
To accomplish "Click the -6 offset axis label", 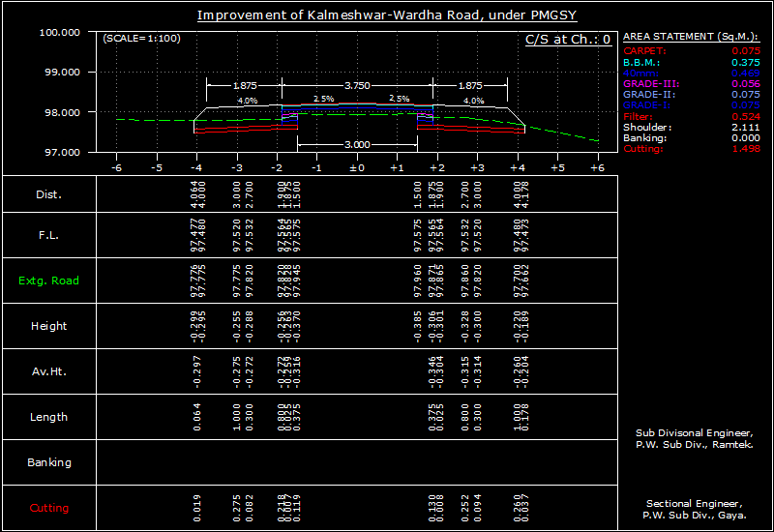I will tap(116, 167).
